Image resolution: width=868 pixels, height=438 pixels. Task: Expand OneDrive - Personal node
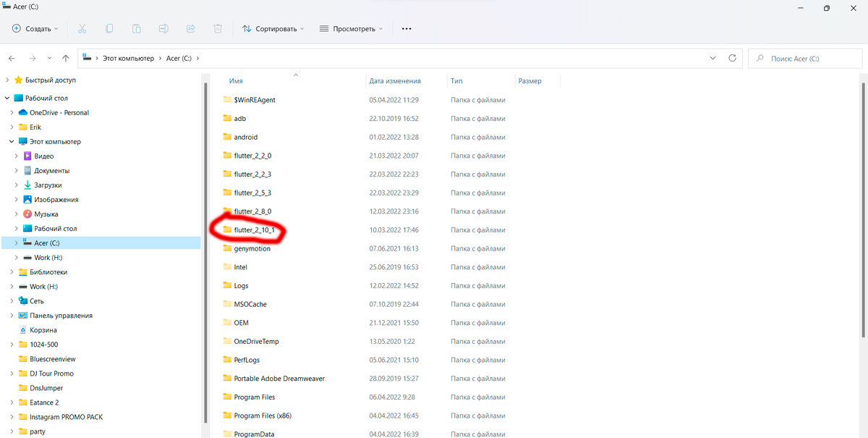(12, 113)
